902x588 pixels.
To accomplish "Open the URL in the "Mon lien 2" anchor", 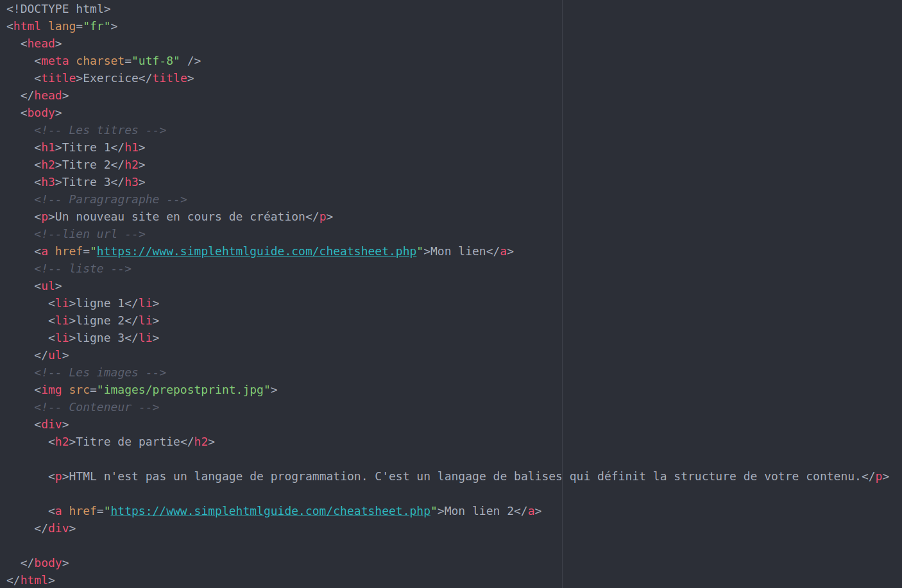I will 270,511.
